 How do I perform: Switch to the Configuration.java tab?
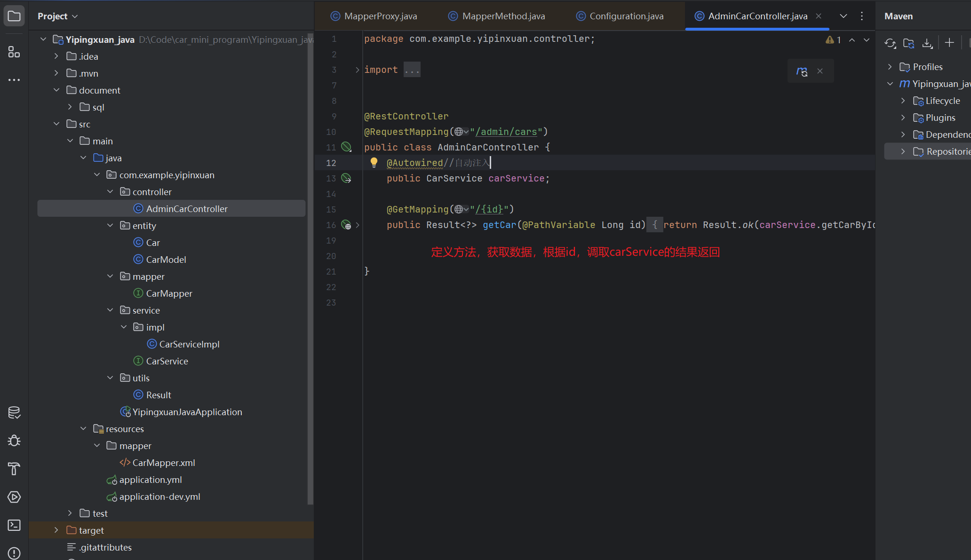coord(626,16)
